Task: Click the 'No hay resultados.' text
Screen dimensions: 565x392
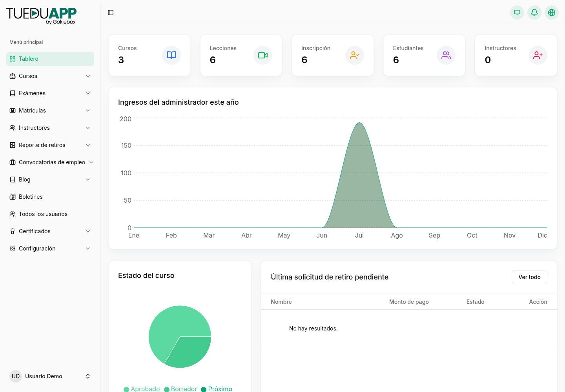Action: 313,328
